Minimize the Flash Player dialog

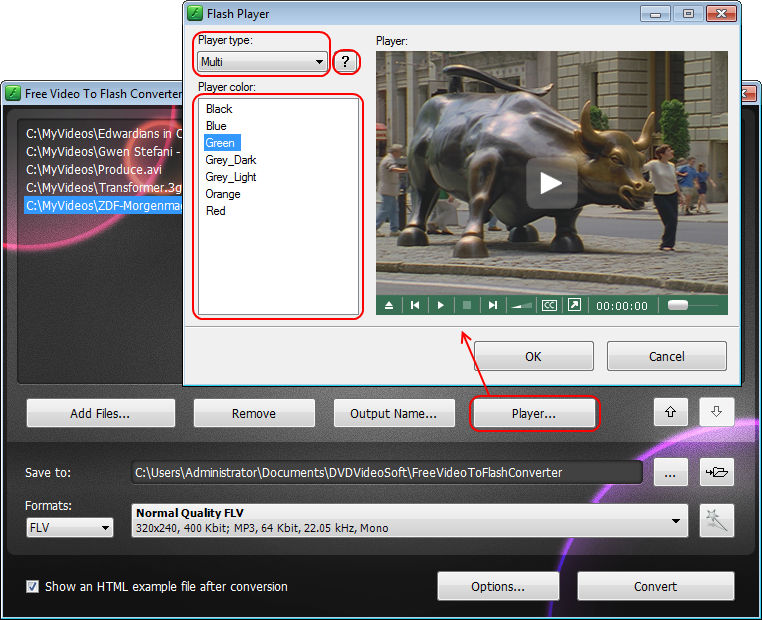655,14
